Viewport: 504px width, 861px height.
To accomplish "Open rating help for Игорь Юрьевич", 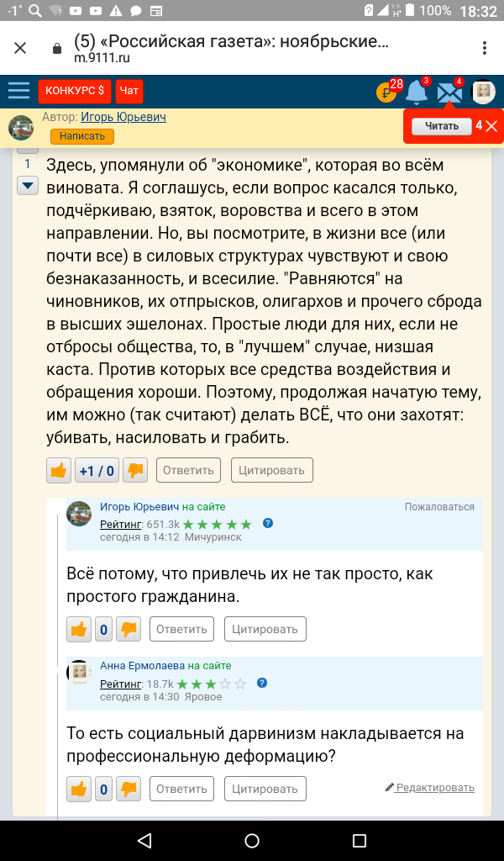I will click(268, 523).
